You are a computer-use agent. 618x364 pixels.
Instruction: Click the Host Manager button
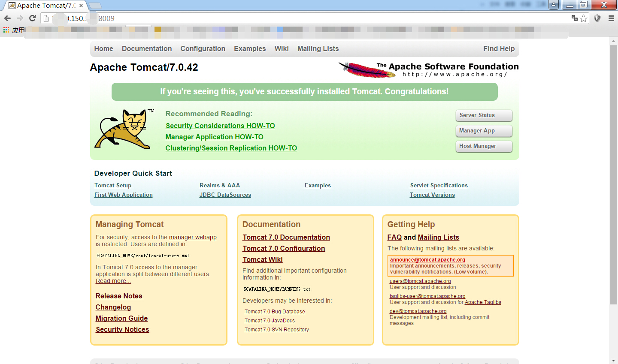coord(484,146)
